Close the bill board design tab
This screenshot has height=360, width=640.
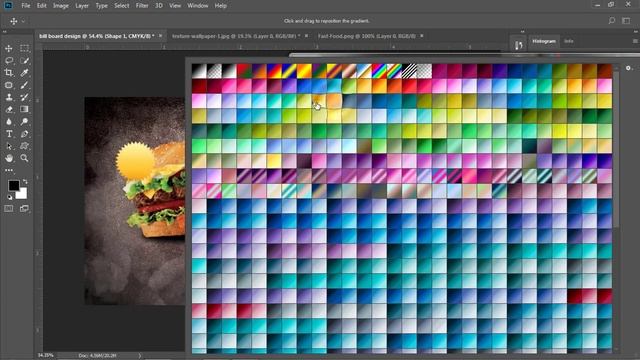pyautogui.click(x=160, y=36)
